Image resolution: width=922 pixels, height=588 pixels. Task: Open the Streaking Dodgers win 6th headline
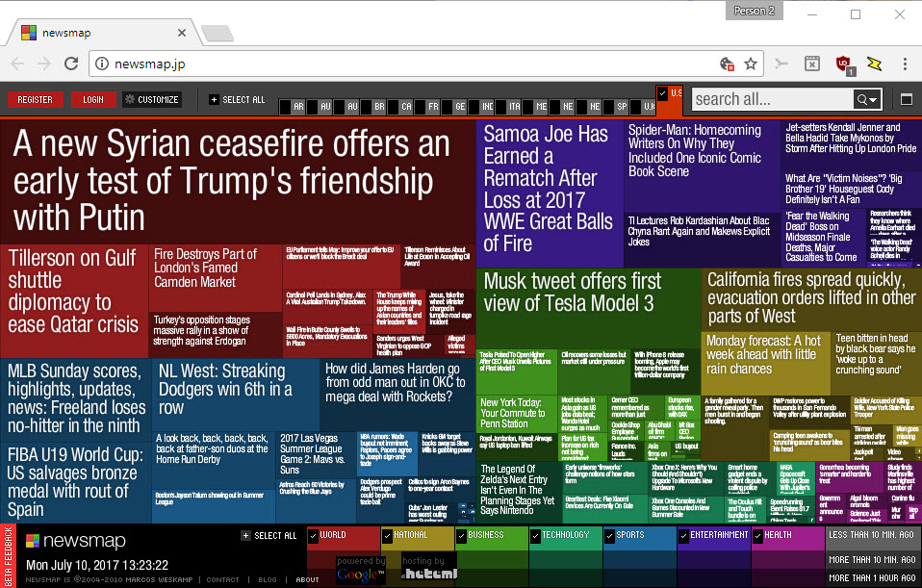pyautogui.click(x=235, y=396)
